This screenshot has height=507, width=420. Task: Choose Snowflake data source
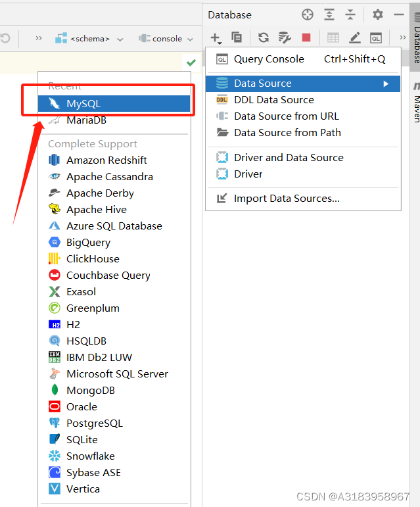[114, 456]
